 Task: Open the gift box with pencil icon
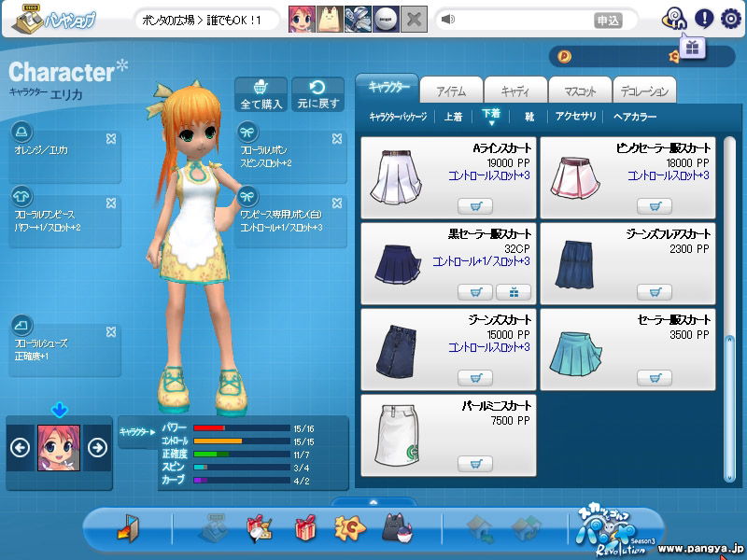260,528
